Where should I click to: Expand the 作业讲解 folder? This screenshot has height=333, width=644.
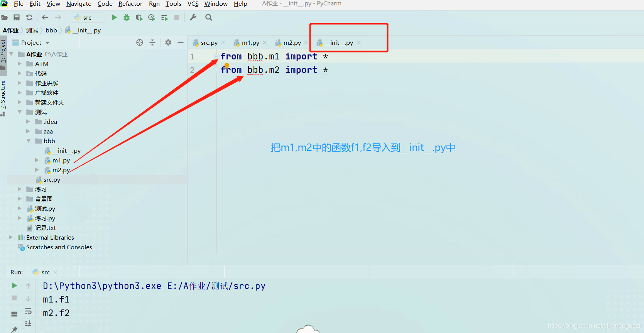click(x=19, y=83)
